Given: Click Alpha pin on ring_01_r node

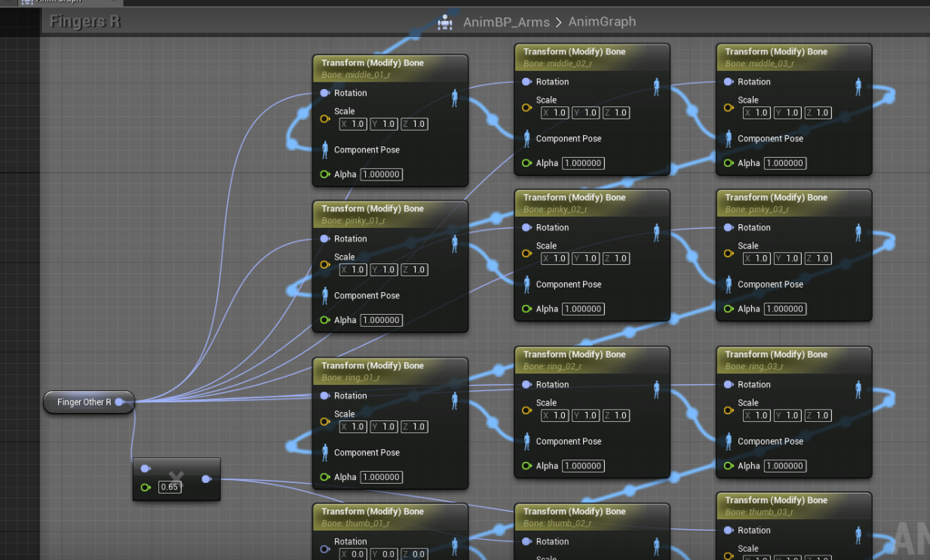Looking at the screenshot, I should click(324, 477).
